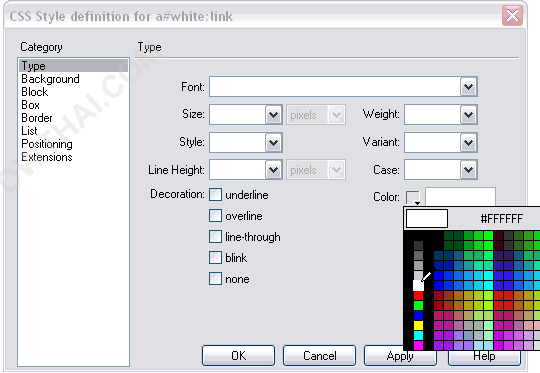Enable the overline decoration checkbox
This screenshot has width=540, height=373.
coord(216,216)
